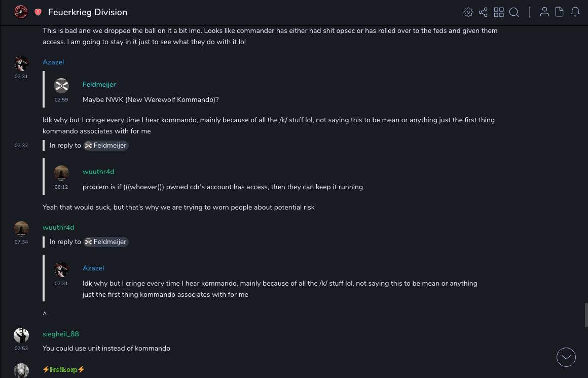Click Feldmeijer's avatar in the quoted 02:59 message
588x378 pixels.
(x=61, y=86)
